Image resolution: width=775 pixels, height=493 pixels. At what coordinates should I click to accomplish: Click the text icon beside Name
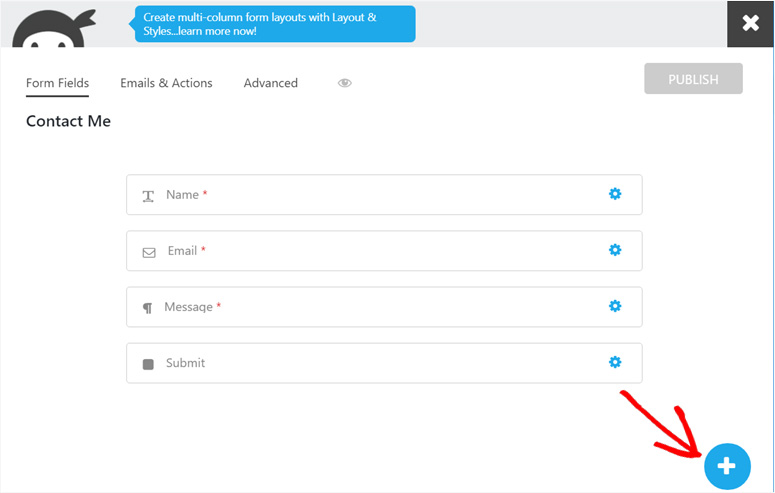(148, 196)
